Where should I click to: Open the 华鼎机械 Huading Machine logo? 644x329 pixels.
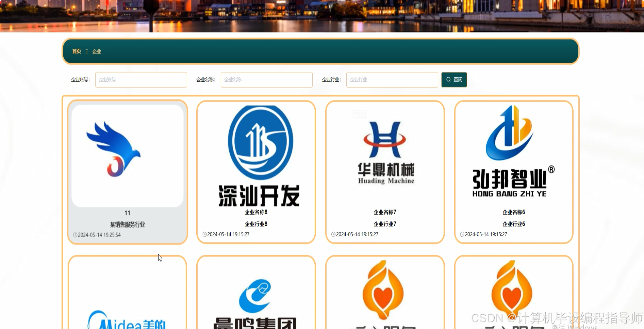click(385, 156)
